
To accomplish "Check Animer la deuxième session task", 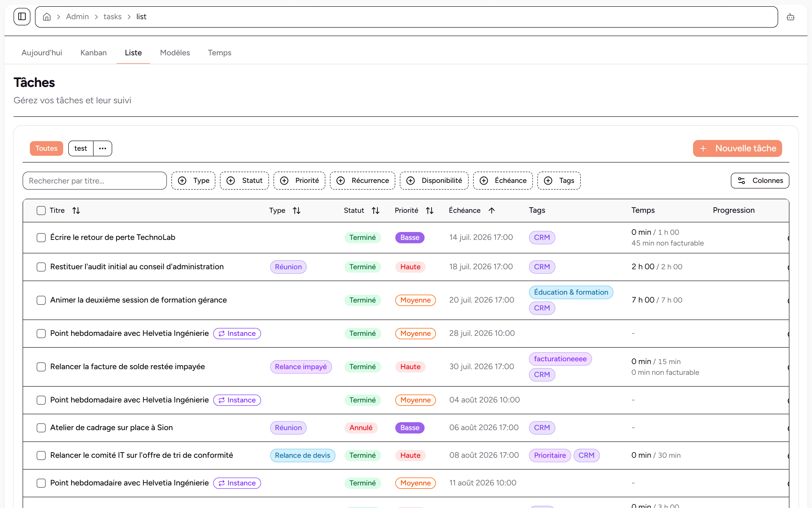I will (41, 300).
